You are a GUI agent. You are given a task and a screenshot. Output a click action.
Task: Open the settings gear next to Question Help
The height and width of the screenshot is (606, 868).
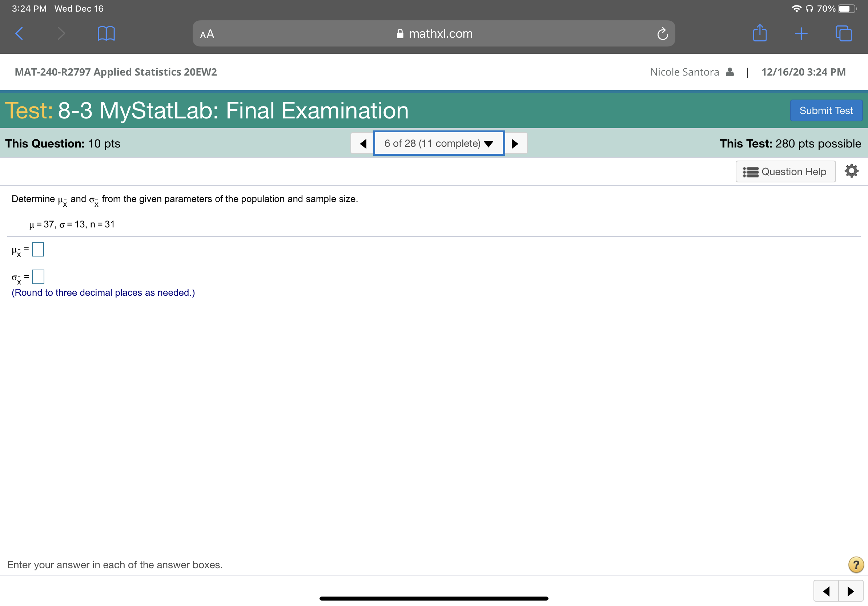tap(851, 171)
